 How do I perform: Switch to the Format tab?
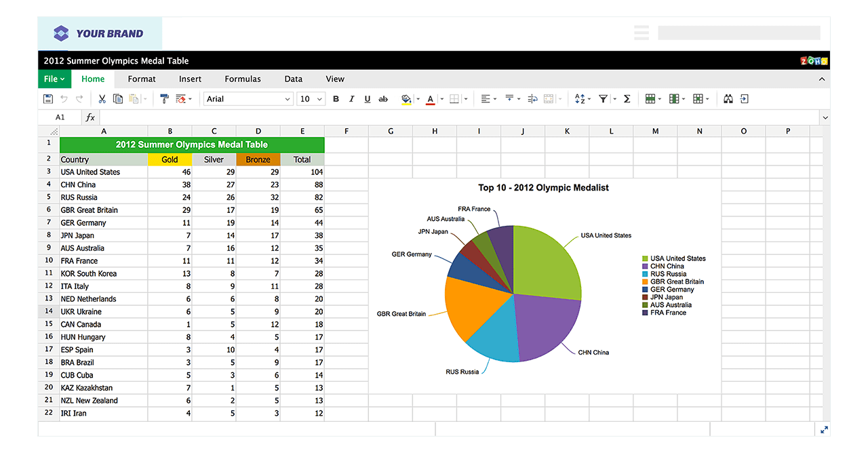[142, 79]
